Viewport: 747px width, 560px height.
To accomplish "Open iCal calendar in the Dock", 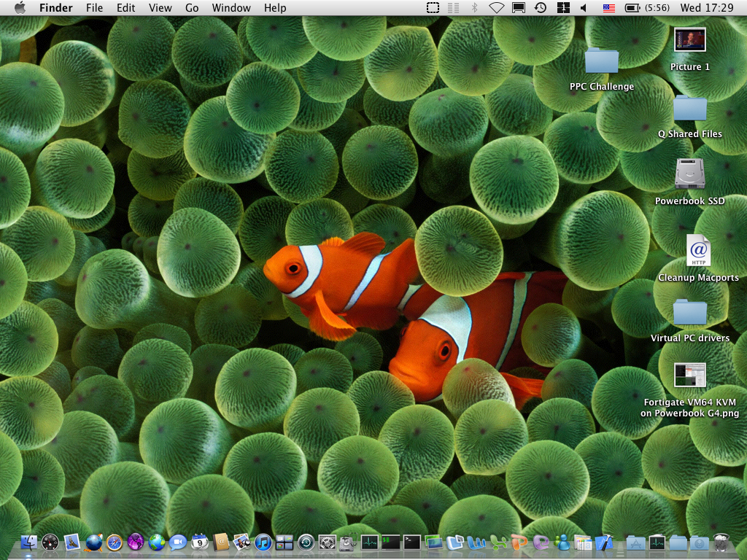I will pos(200,542).
